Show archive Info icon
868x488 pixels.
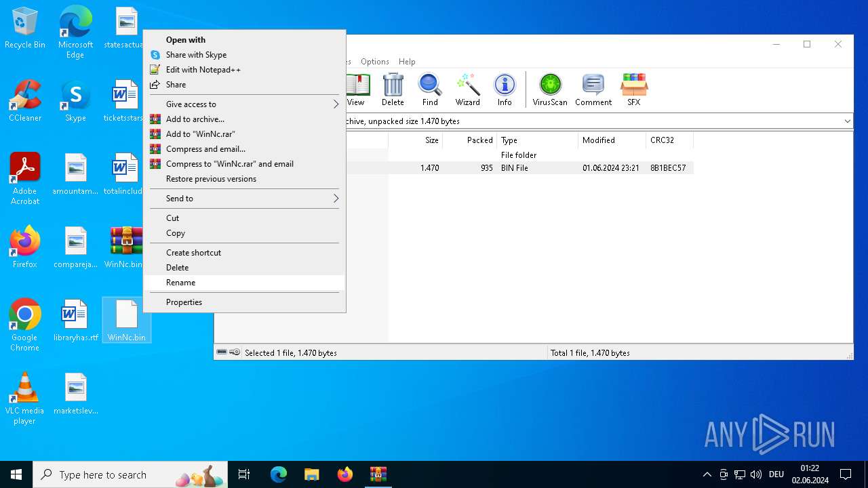click(505, 89)
